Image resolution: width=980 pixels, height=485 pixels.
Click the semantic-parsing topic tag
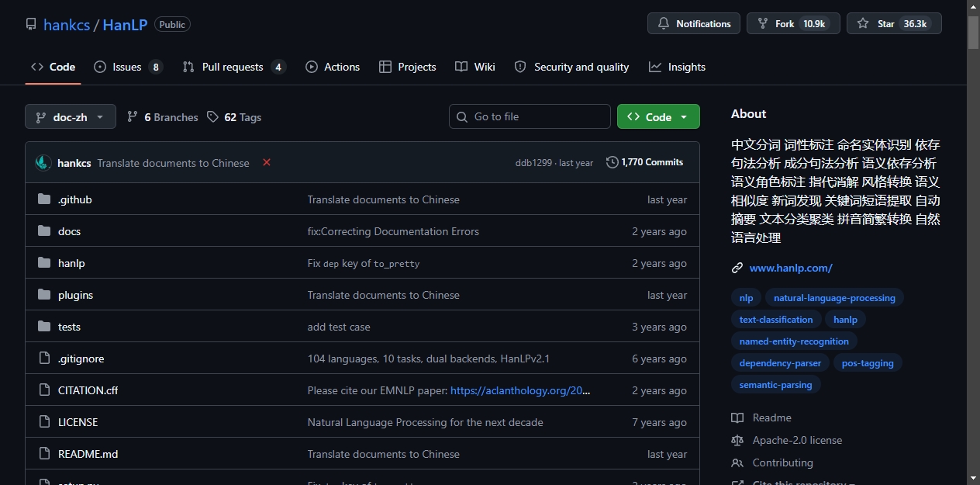[776, 385]
